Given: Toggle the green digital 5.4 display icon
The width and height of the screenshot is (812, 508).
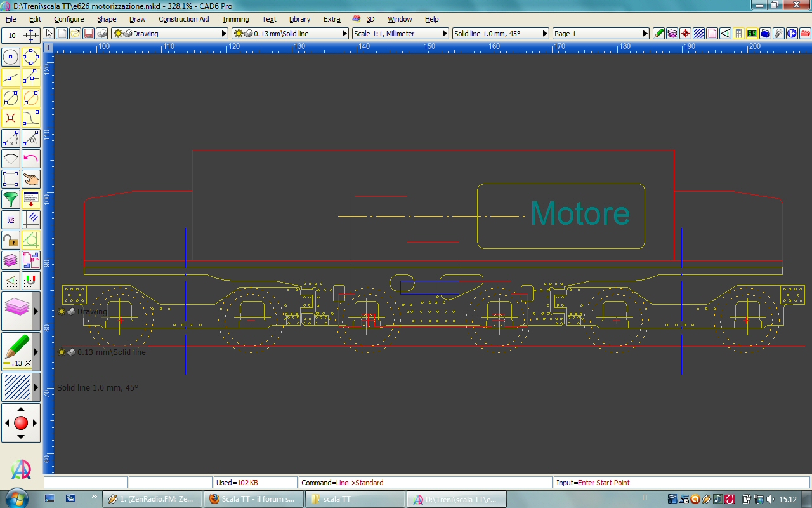Looking at the screenshot, I should [752, 34].
